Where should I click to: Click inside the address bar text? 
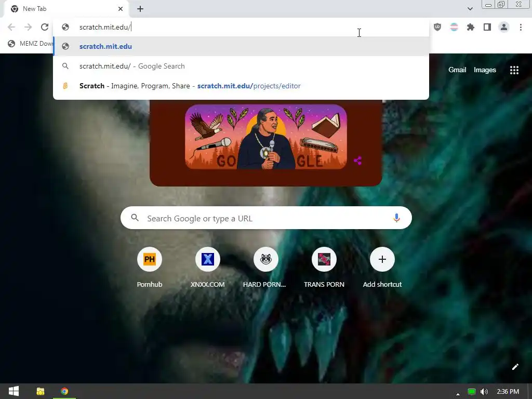coord(105,27)
